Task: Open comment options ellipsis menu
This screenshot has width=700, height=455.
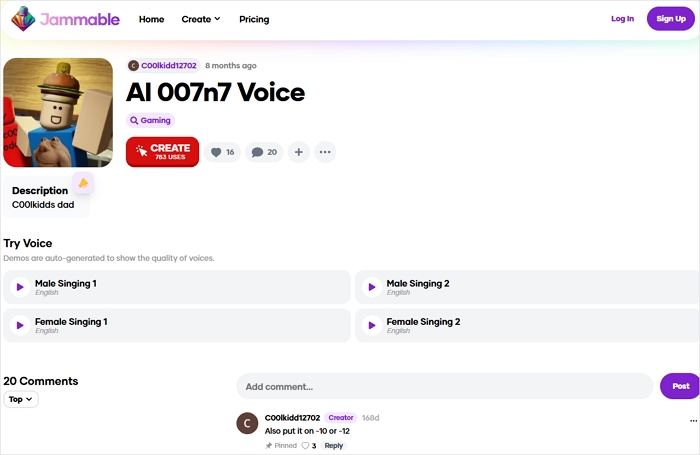Action: [x=693, y=421]
